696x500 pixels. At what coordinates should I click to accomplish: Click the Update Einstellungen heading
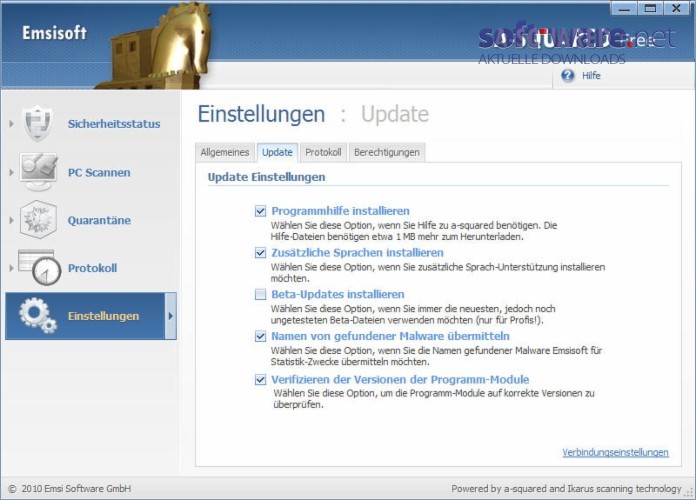click(x=266, y=177)
